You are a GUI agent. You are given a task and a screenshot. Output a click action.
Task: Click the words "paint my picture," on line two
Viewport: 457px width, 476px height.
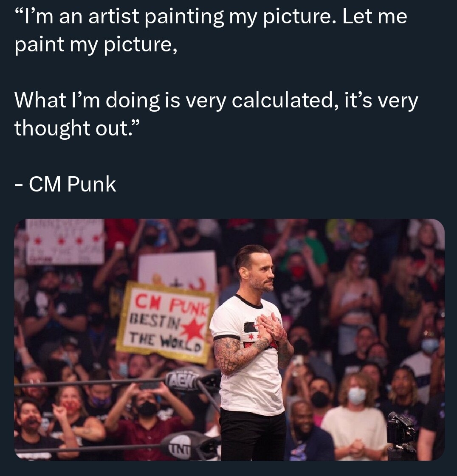tap(96, 45)
